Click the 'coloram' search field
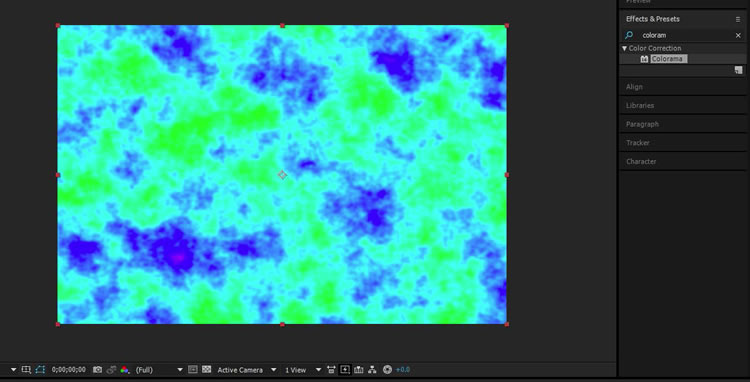This screenshot has width=750, height=382. [685, 35]
